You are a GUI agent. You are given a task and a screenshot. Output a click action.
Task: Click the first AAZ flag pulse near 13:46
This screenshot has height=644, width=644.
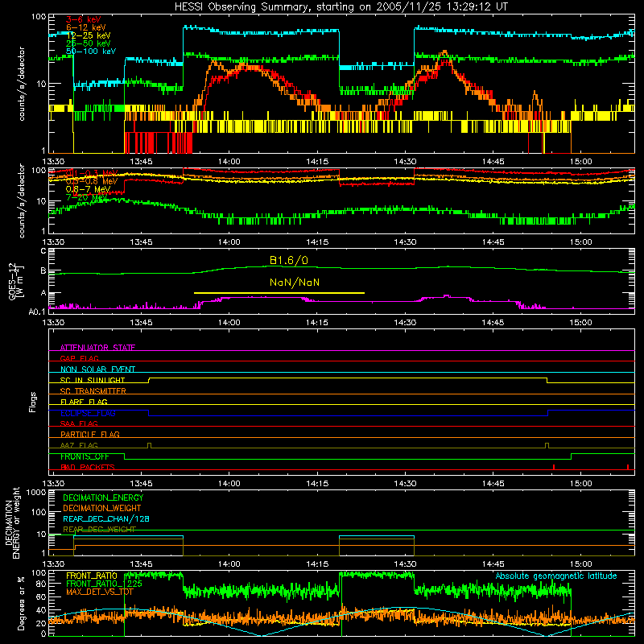[x=149, y=446]
